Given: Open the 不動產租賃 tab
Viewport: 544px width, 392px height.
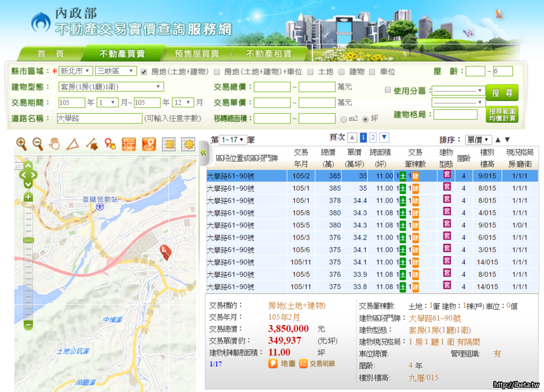Looking at the screenshot, I should point(268,54).
